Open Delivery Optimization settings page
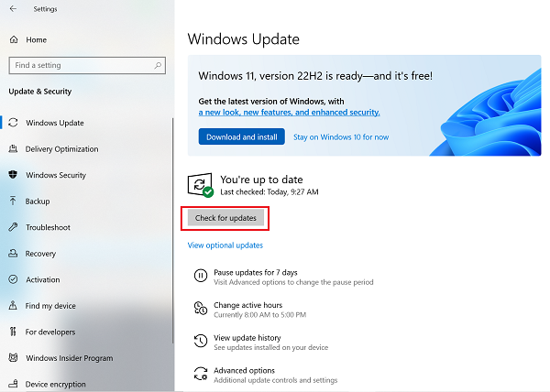The image size is (550, 392). pos(61,149)
